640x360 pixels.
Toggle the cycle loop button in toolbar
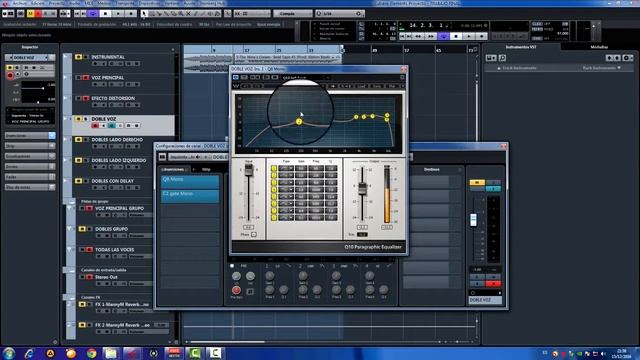click(93, 13)
